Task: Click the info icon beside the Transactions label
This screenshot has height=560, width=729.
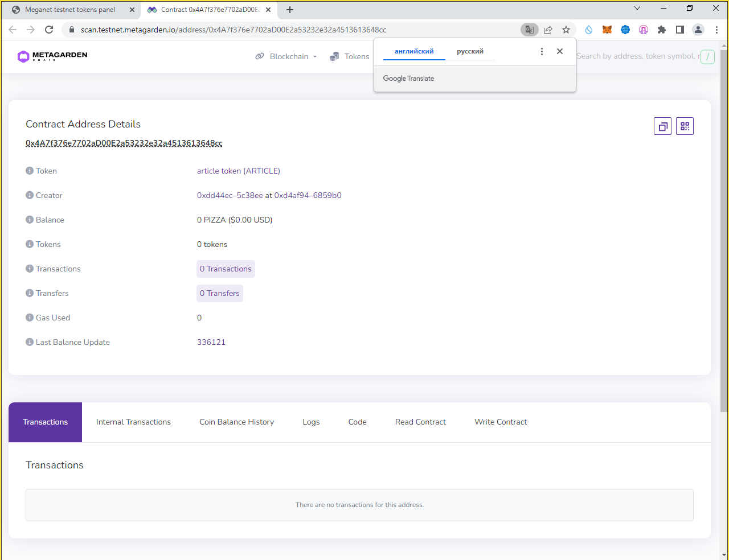Action: click(x=30, y=269)
